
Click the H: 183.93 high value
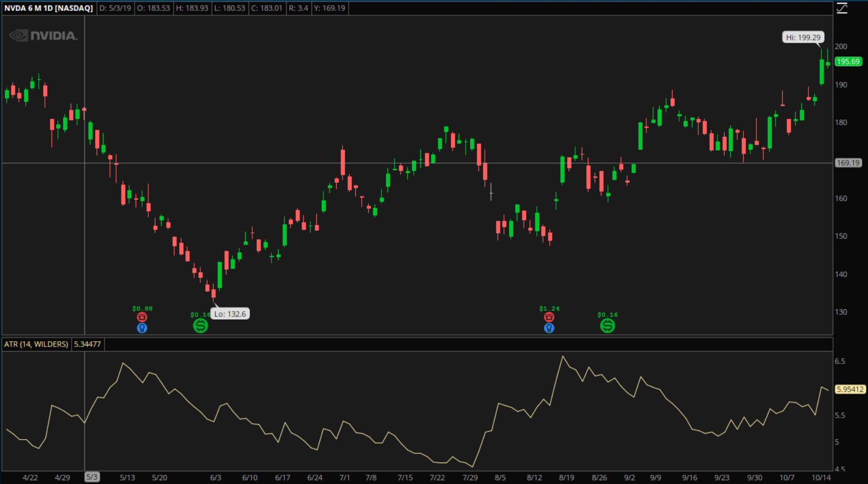192,8
